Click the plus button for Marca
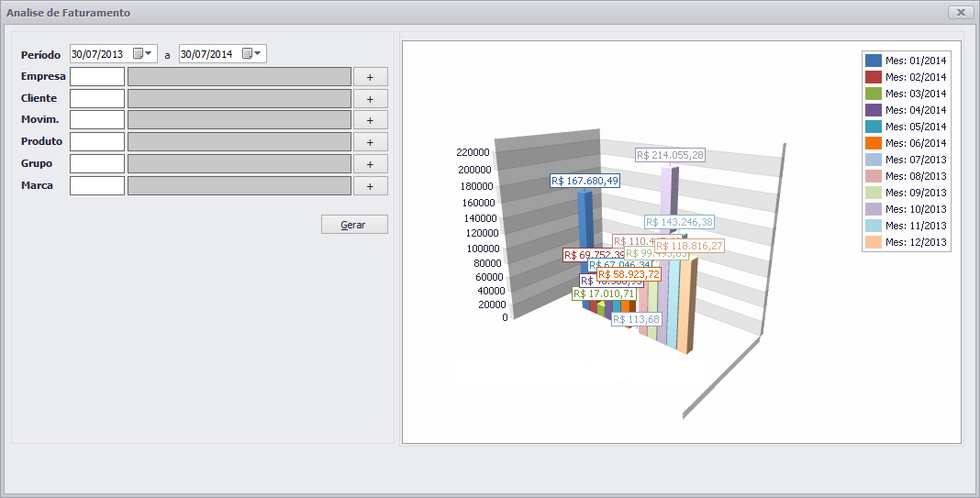Image resolution: width=980 pixels, height=498 pixels. (x=371, y=185)
